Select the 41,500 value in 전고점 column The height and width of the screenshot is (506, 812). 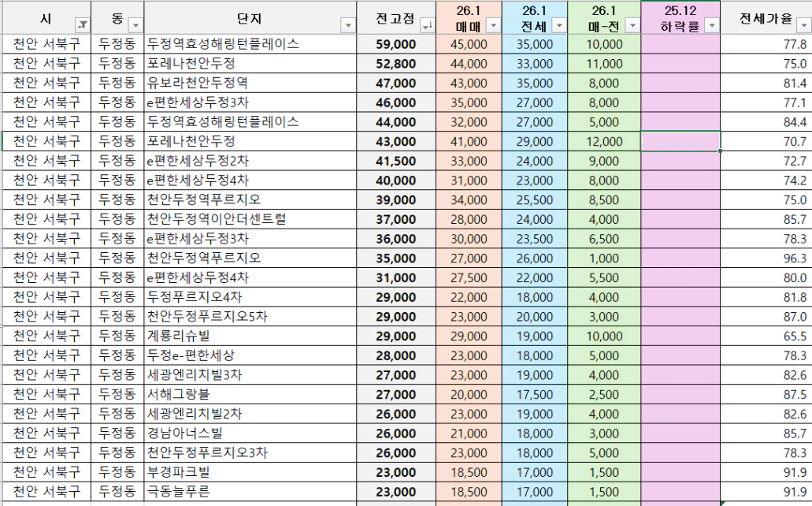tap(396, 161)
